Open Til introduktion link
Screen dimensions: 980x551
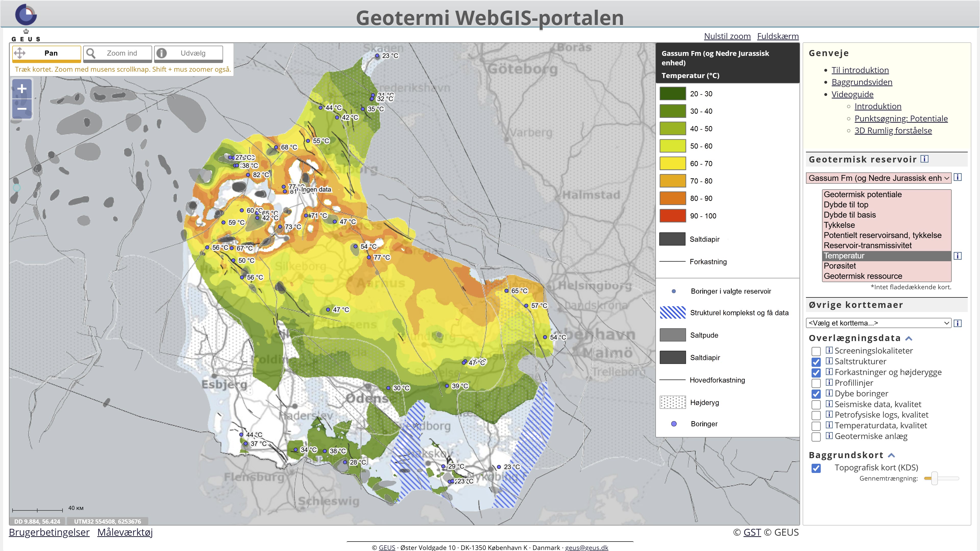860,70
